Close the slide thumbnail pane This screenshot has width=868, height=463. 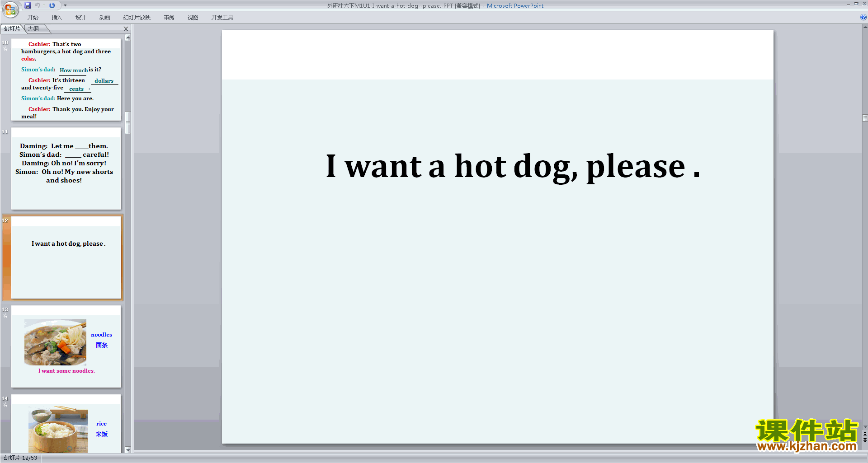[126, 29]
